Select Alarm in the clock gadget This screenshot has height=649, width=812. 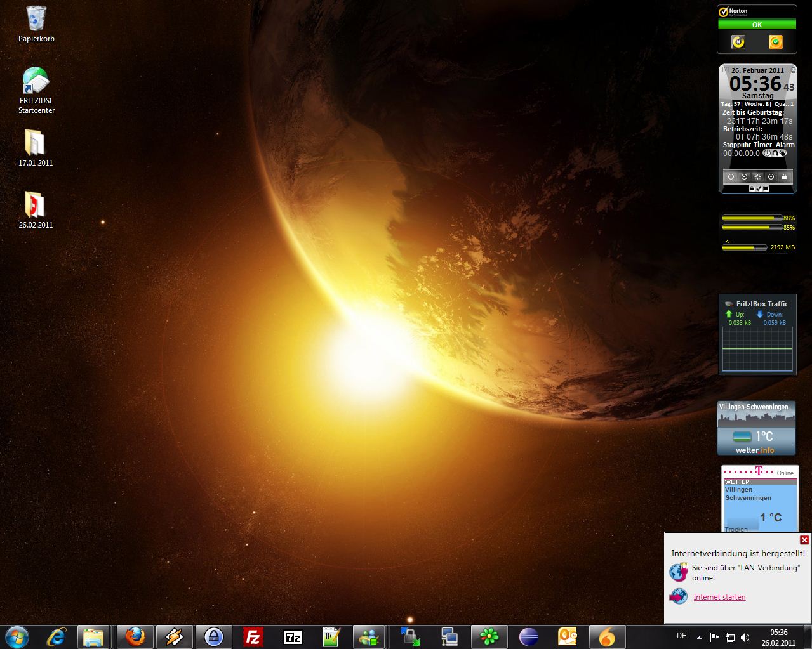point(785,145)
